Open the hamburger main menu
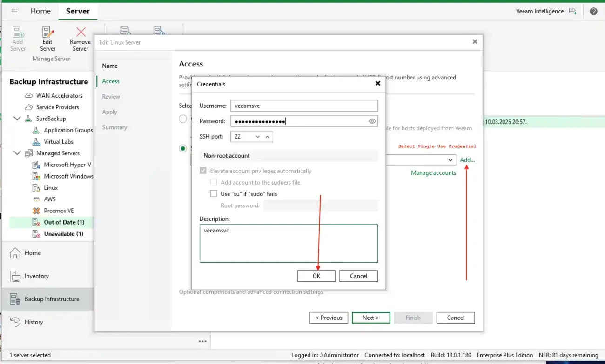605x364 pixels. pyautogui.click(x=14, y=11)
